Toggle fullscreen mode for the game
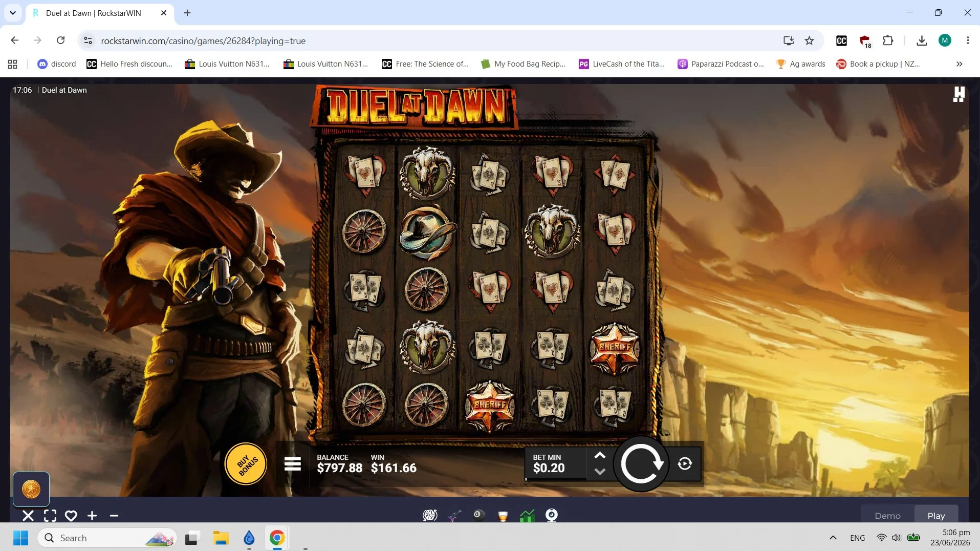 50,516
